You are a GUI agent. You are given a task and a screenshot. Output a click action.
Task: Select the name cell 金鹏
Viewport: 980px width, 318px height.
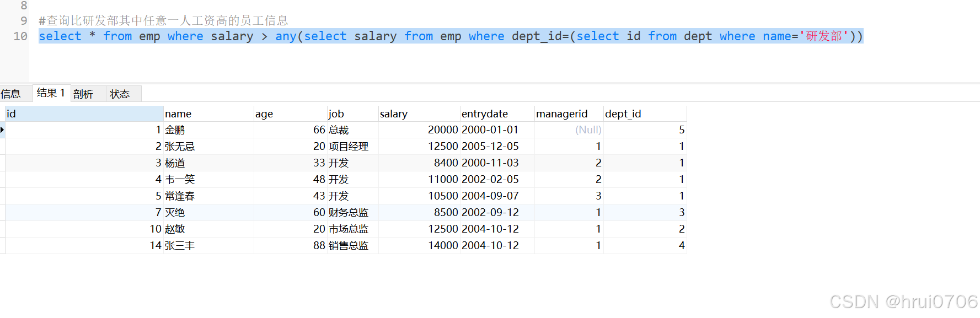pos(208,130)
